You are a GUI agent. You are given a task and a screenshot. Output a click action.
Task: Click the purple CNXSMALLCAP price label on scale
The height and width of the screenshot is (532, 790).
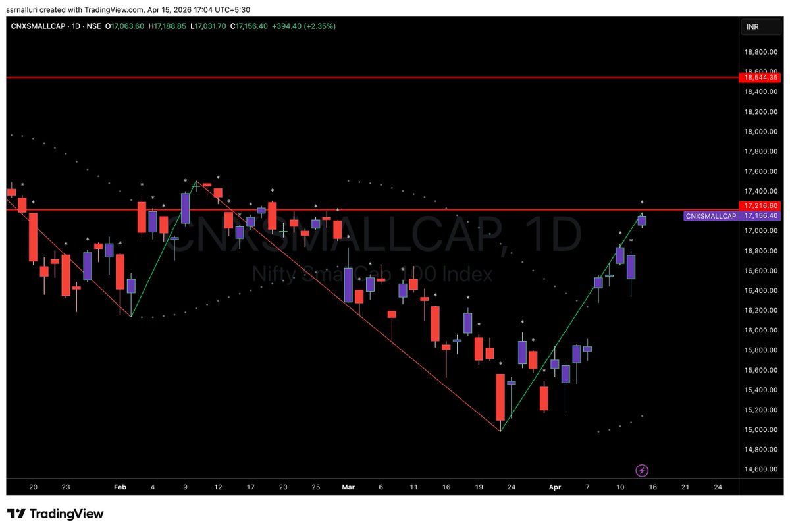[x=711, y=215]
